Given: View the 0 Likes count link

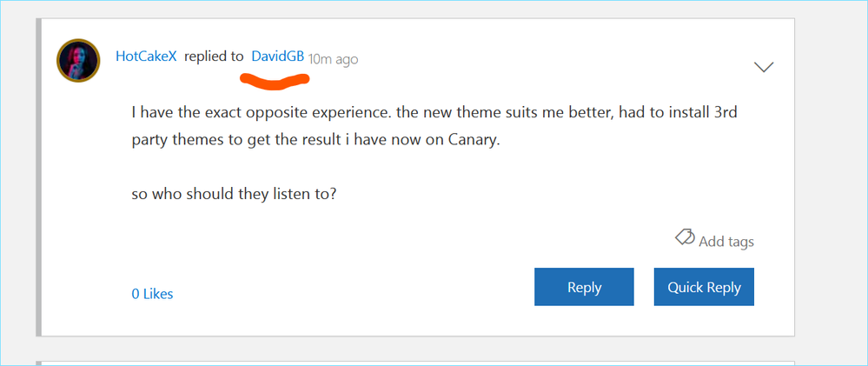Looking at the screenshot, I should pos(152,294).
